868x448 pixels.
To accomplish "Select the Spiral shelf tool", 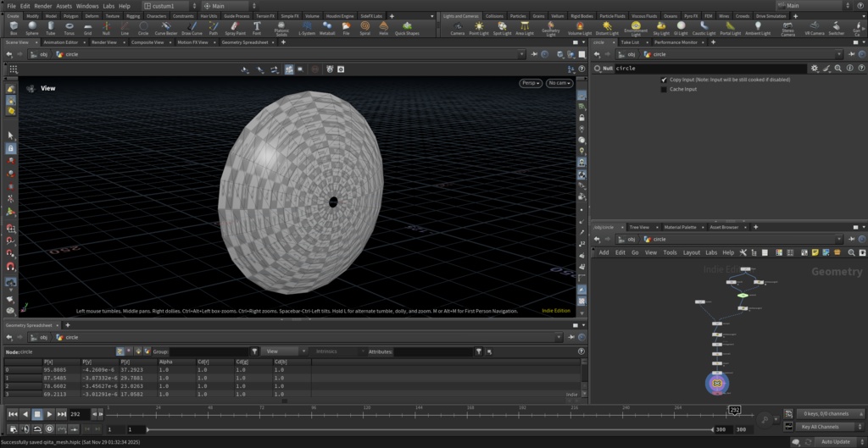I will 364,28.
